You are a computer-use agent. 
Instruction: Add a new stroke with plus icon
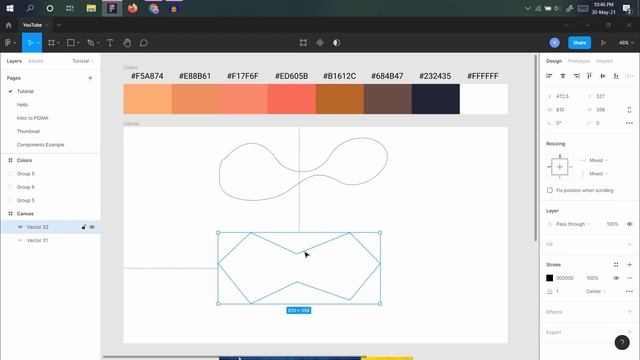point(629,264)
